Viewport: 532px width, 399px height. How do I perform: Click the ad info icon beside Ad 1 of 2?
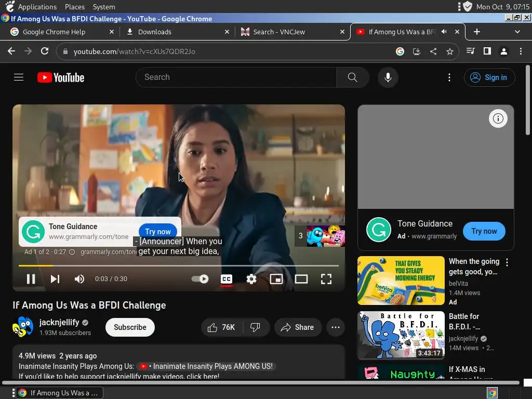pyautogui.click(x=72, y=252)
